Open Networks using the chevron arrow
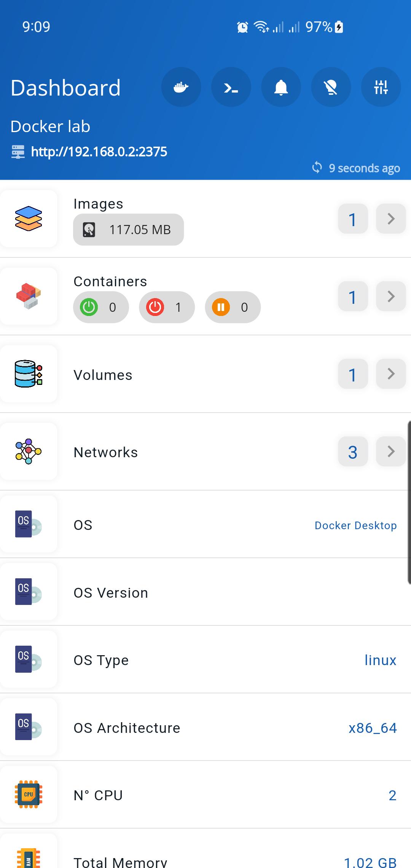 point(391,452)
